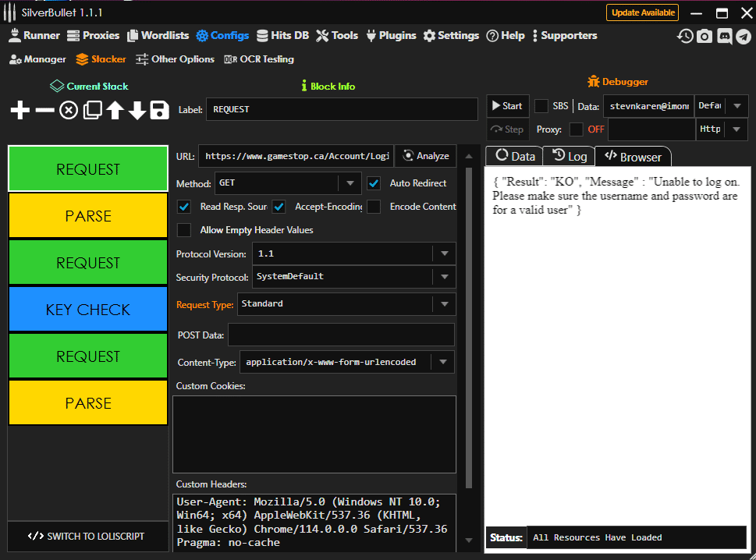Click the duplicate block icon in stack toolbar
This screenshot has width=756, height=560.
click(92, 110)
